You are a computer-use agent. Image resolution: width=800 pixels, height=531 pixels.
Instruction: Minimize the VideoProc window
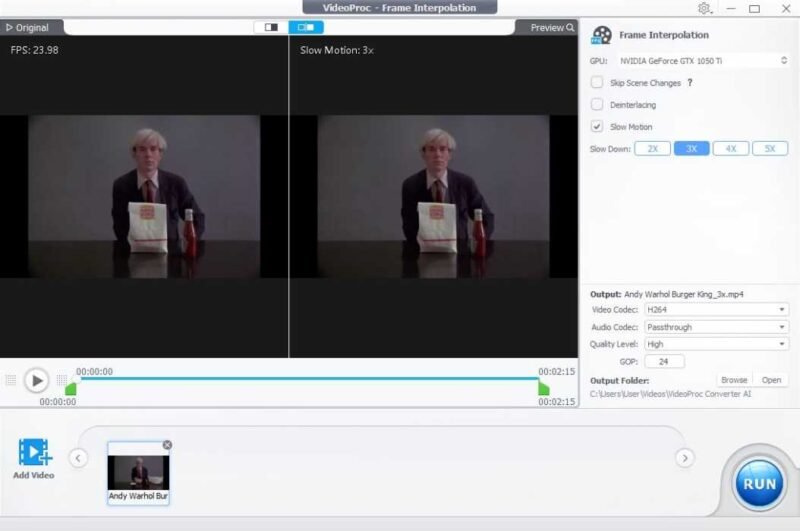(731, 9)
